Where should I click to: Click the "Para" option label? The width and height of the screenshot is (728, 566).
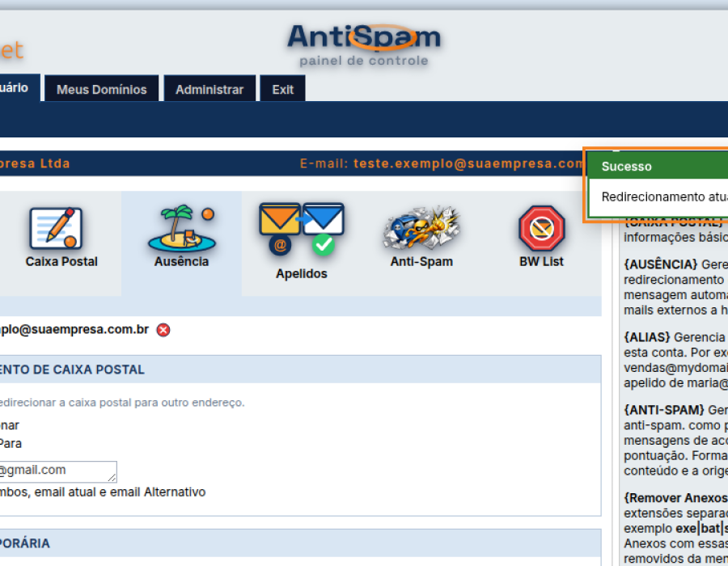[11, 444]
